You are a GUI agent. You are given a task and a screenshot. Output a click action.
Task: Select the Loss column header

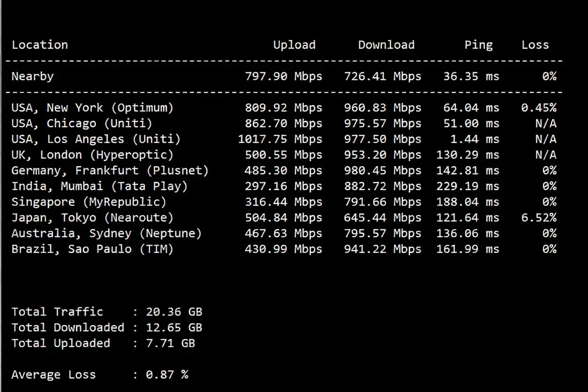pyautogui.click(x=535, y=45)
